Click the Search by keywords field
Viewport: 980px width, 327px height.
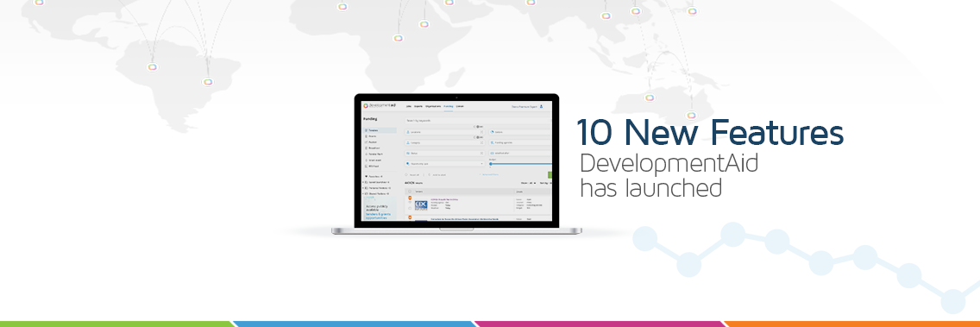(478, 121)
